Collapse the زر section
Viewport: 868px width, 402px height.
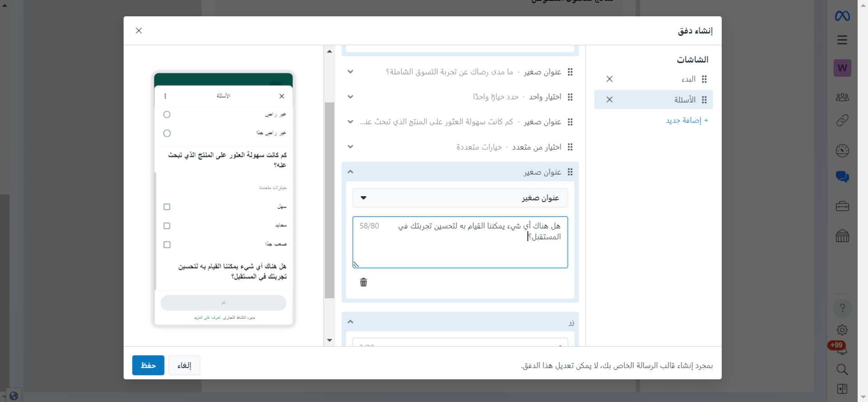point(350,322)
